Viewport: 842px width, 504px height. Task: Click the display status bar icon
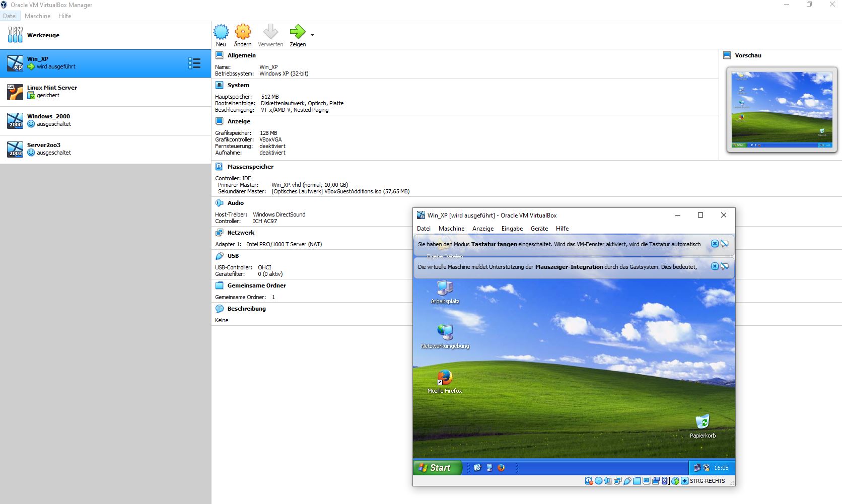pyautogui.click(x=647, y=481)
